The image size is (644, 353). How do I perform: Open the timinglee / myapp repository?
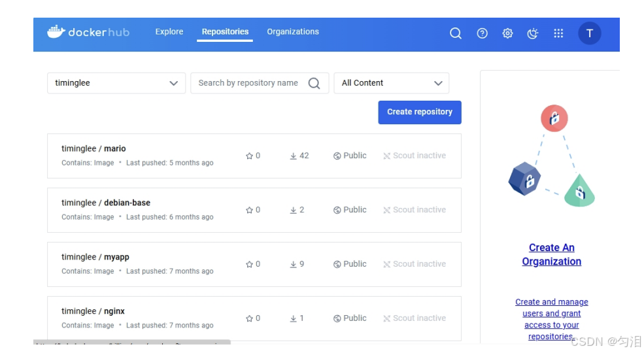tap(95, 257)
